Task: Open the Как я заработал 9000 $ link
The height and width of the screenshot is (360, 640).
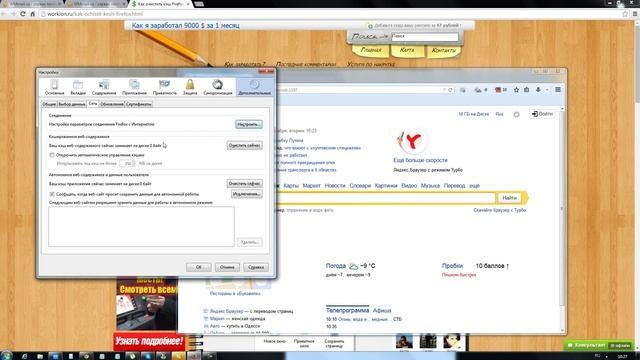Action: [186, 25]
